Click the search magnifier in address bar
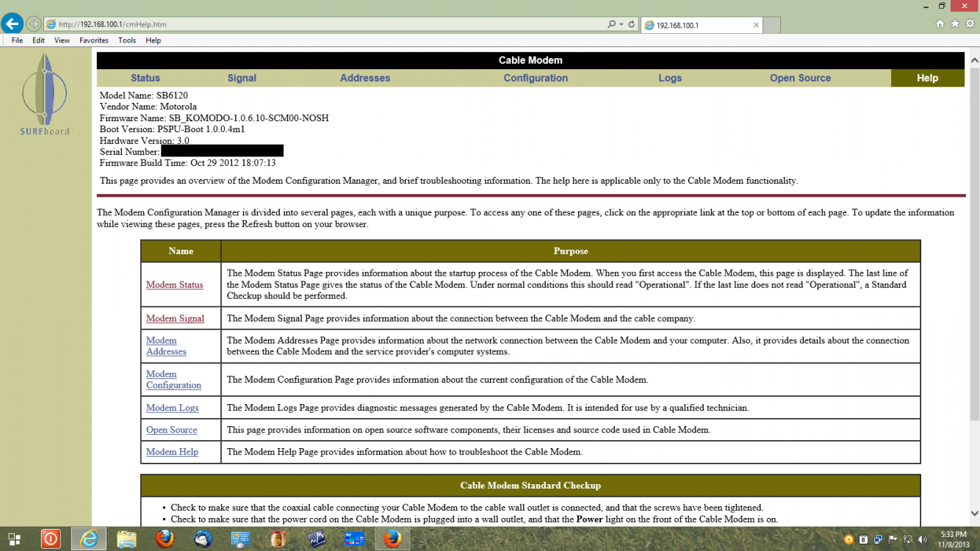 611,24
